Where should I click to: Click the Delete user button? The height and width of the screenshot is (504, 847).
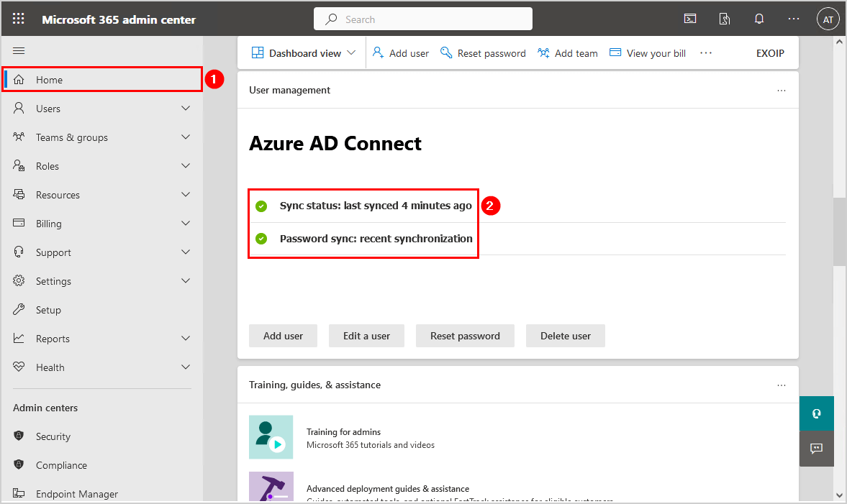565,336
